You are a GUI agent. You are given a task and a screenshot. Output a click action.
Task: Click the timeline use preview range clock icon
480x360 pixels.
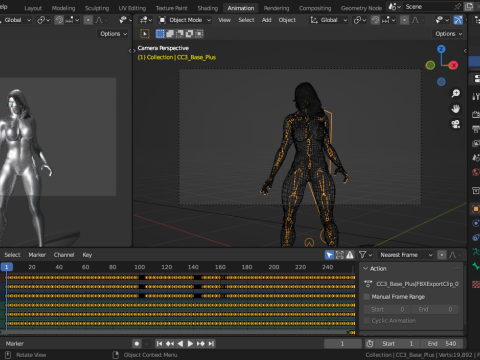click(369, 344)
